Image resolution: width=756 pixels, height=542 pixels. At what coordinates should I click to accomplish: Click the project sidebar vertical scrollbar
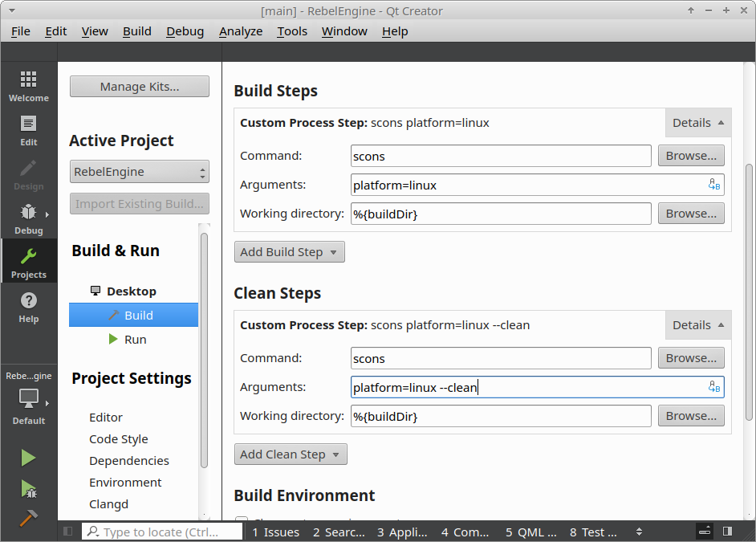tap(205, 349)
